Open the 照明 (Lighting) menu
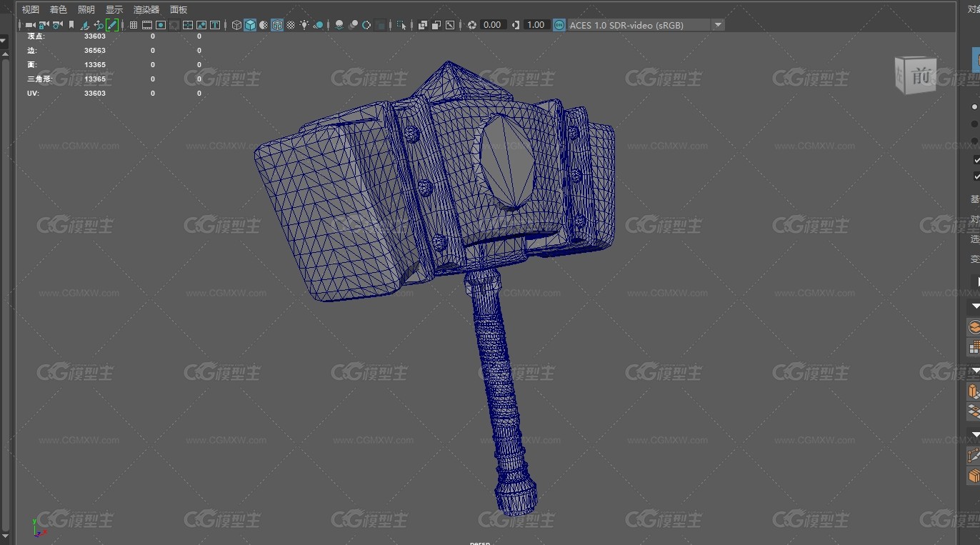 tap(86, 9)
